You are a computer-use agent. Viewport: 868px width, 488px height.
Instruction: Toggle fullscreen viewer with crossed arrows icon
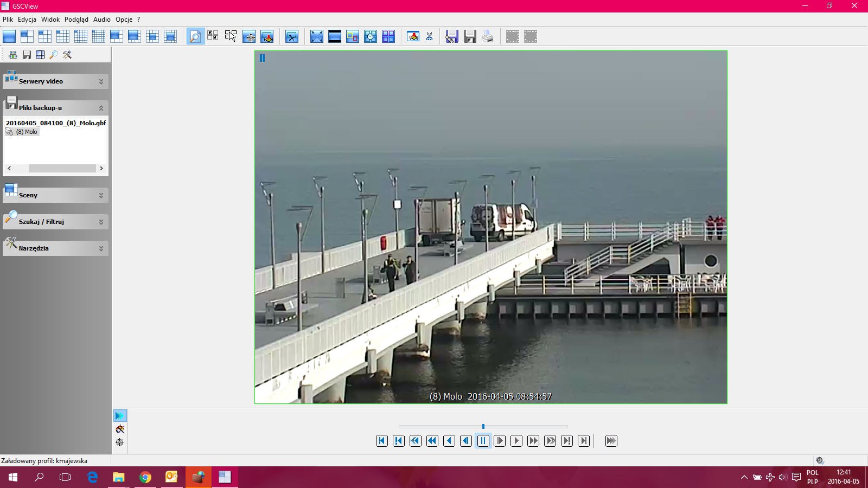[317, 36]
